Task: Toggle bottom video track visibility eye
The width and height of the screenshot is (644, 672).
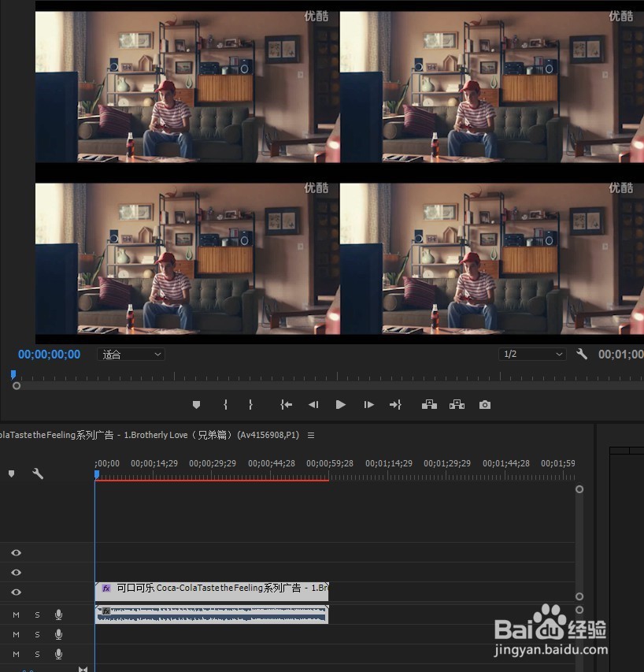Action: (x=17, y=592)
